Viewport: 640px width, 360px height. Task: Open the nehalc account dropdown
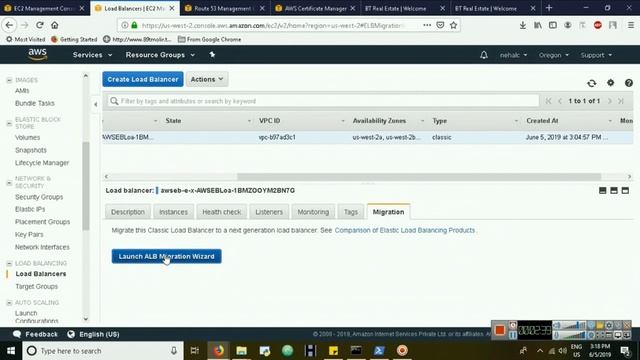(513, 55)
